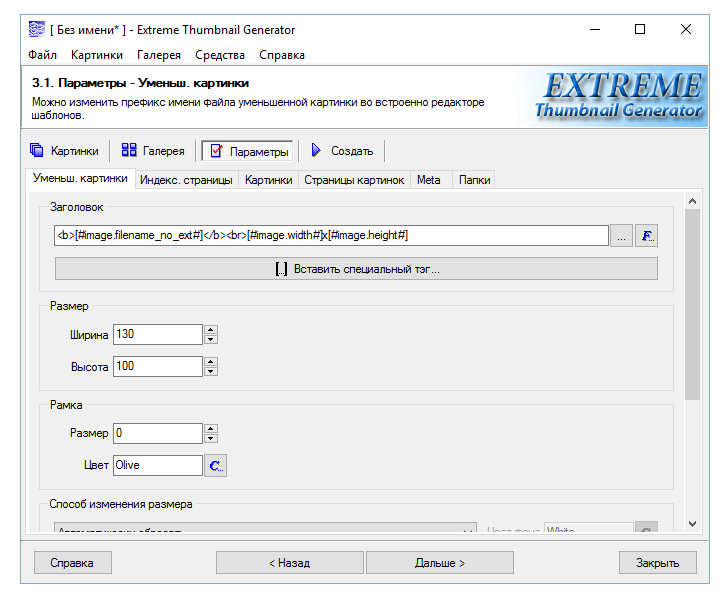Click the application icon in the title bar
Screen dimensions: 722x599
point(37,29)
